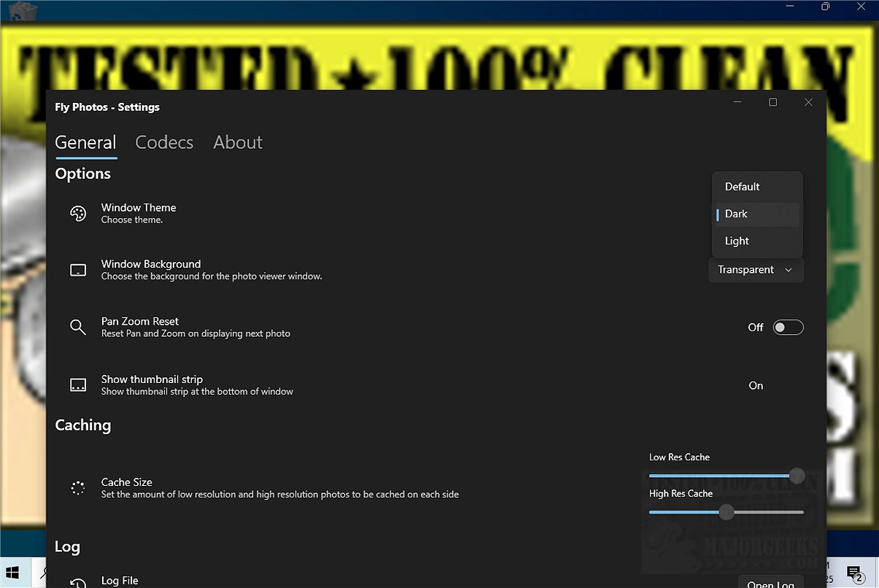Viewport: 879px width, 588px height.
Task: Select Light theme option
Action: point(756,241)
